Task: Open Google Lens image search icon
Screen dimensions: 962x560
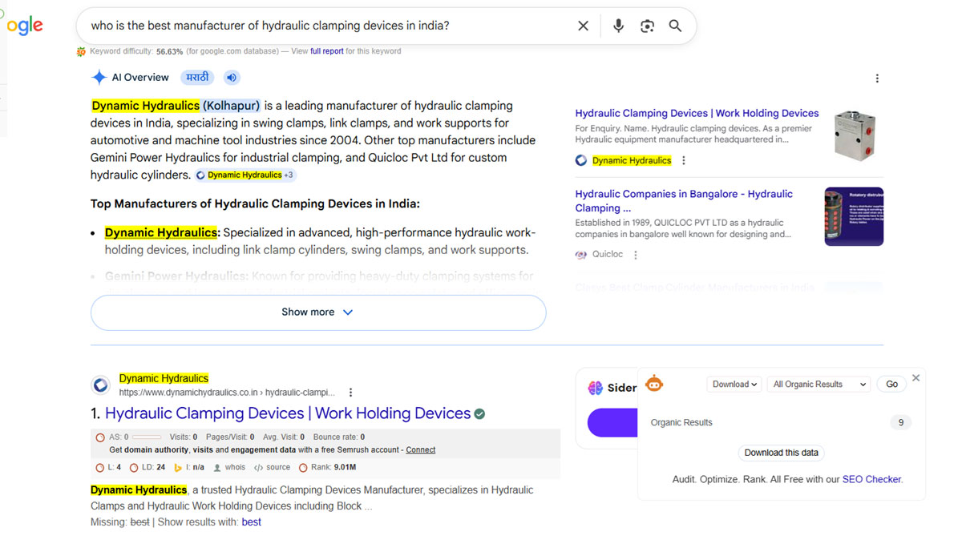Action: (648, 26)
